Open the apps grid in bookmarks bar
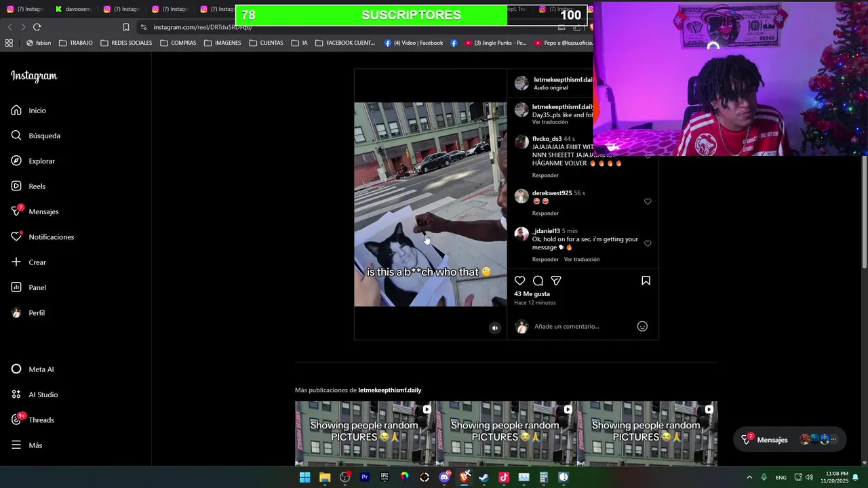The width and height of the screenshot is (868, 488). [9, 43]
